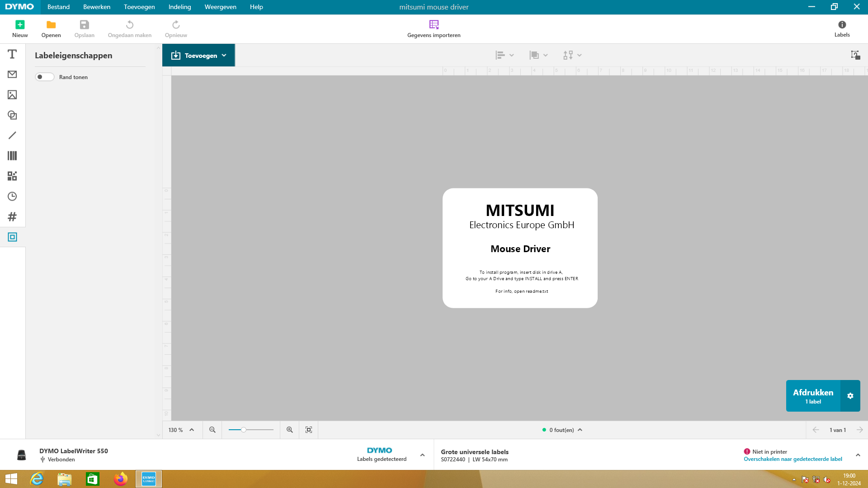868x488 pixels.
Task: Select the Counter (hash) object tool
Action: (x=12, y=217)
